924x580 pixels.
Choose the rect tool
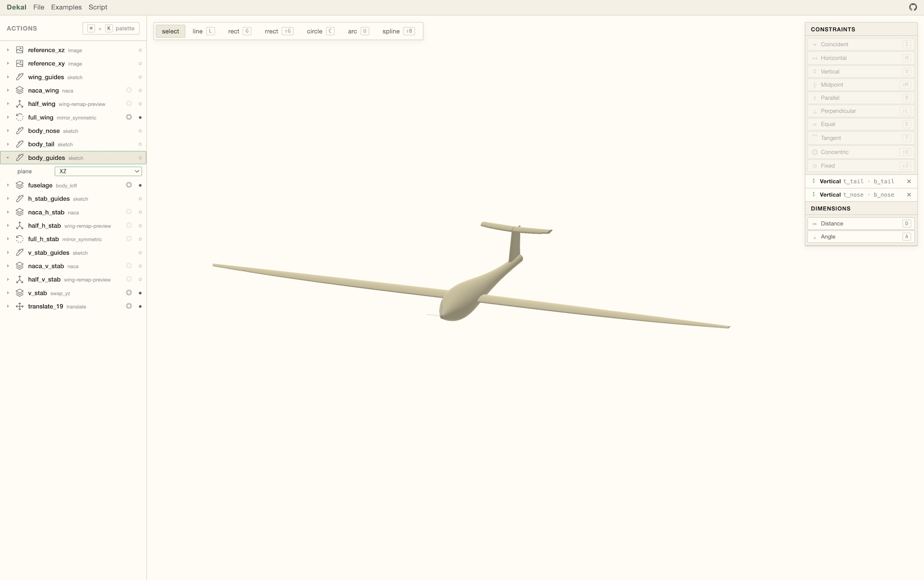click(240, 31)
